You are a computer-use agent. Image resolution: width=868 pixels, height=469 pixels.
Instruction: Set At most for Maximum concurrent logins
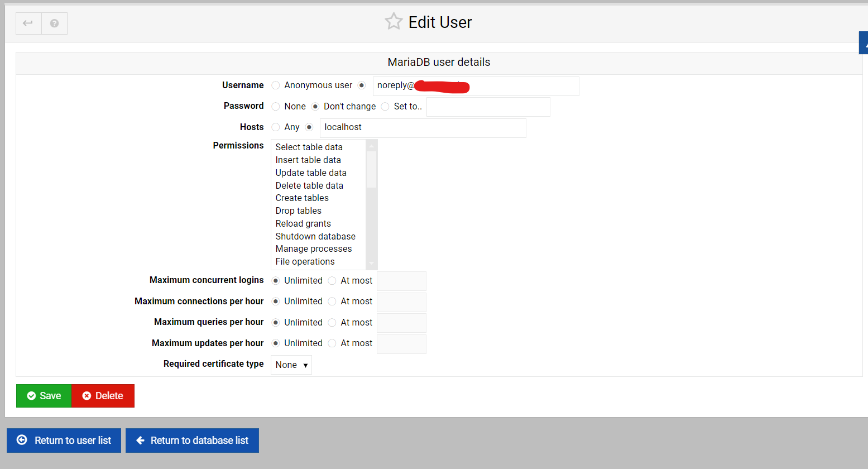(332, 281)
